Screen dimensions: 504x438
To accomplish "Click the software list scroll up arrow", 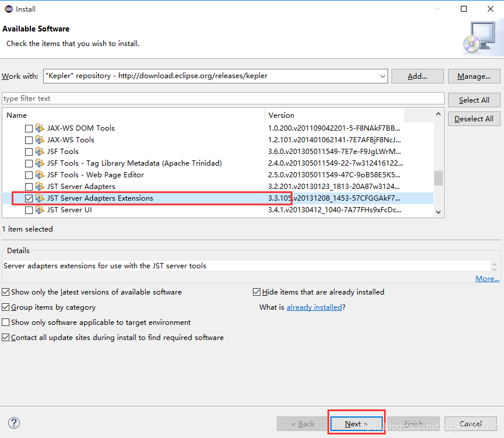I will pyautogui.click(x=438, y=114).
